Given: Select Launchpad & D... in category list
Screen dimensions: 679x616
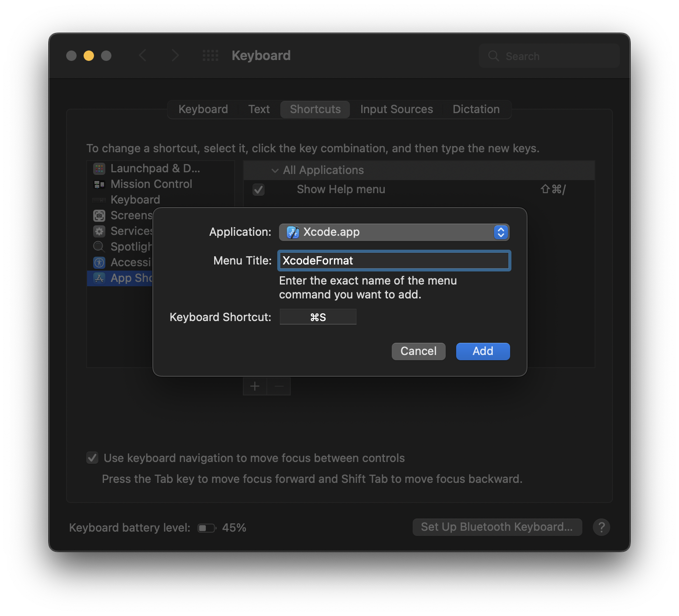Looking at the screenshot, I should pos(161,168).
